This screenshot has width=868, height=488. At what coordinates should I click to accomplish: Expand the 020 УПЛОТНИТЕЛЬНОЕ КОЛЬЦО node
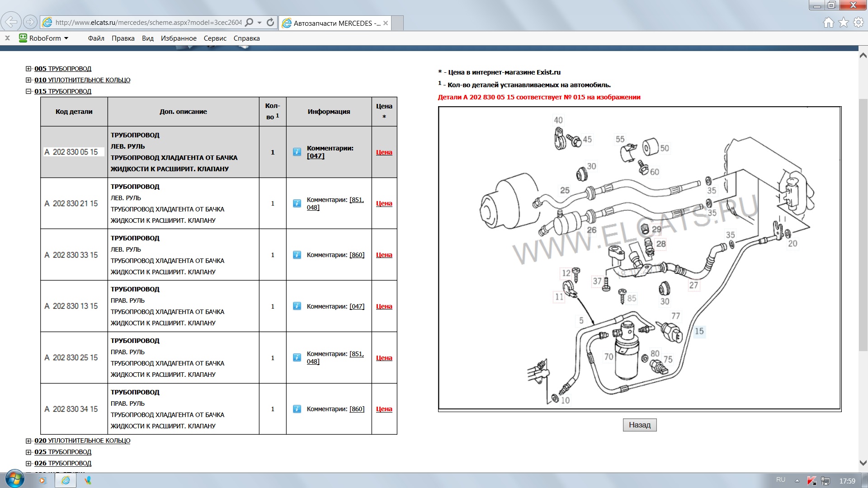point(28,441)
